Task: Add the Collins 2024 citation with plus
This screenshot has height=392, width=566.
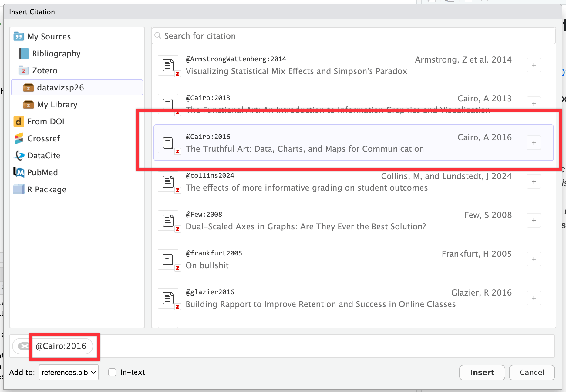Action: [534, 182]
